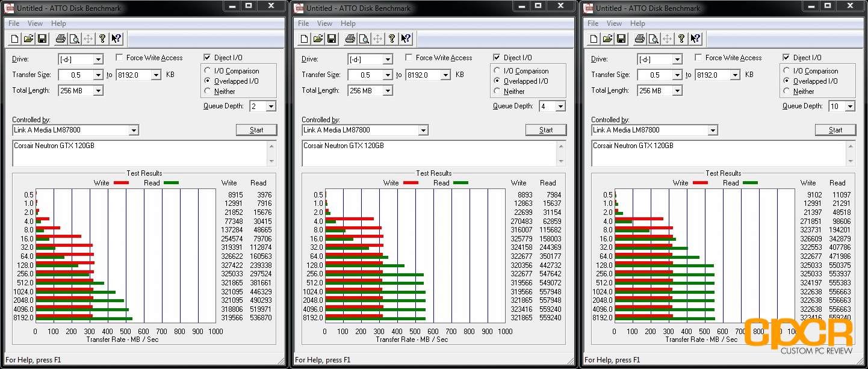The image size is (868, 369).
Task: Click the red Write legend swatch in left window
Action: click(121, 182)
